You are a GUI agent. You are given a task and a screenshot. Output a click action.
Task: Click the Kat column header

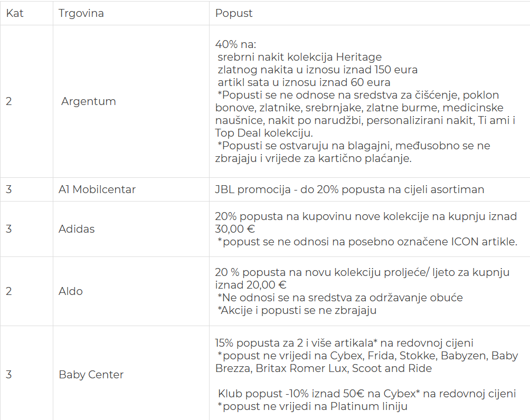click(x=15, y=13)
